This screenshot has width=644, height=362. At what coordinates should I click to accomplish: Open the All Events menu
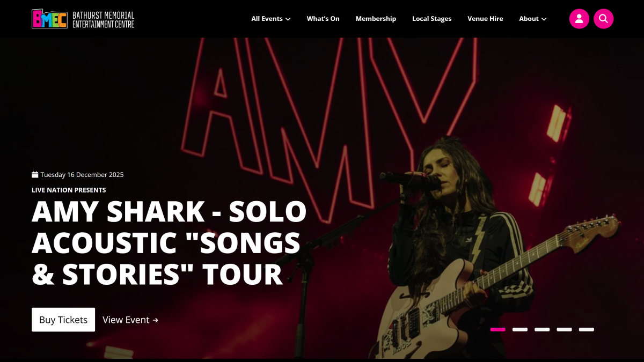tap(271, 19)
